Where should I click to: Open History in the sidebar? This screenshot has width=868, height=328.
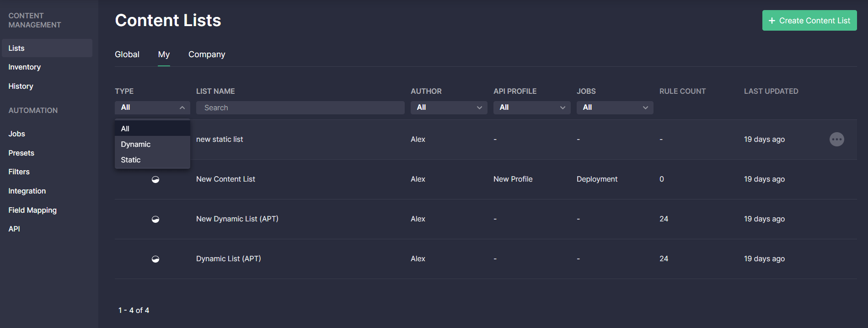(x=21, y=86)
